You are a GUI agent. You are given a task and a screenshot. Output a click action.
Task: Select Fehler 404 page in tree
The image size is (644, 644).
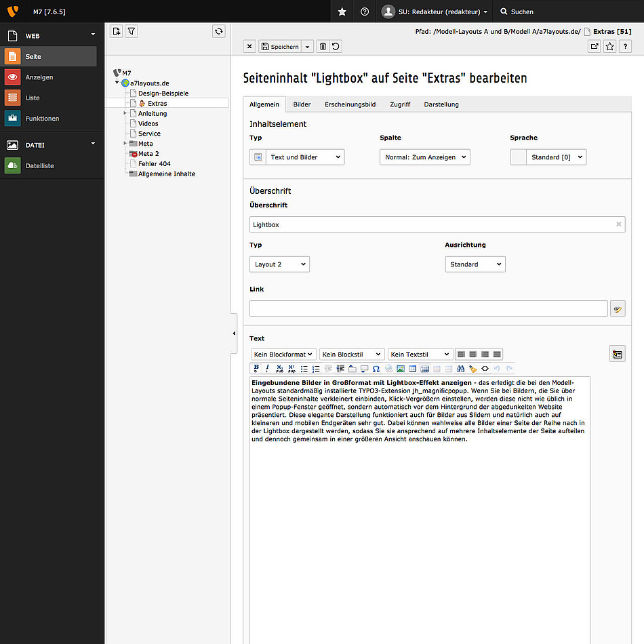tap(154, 164)
